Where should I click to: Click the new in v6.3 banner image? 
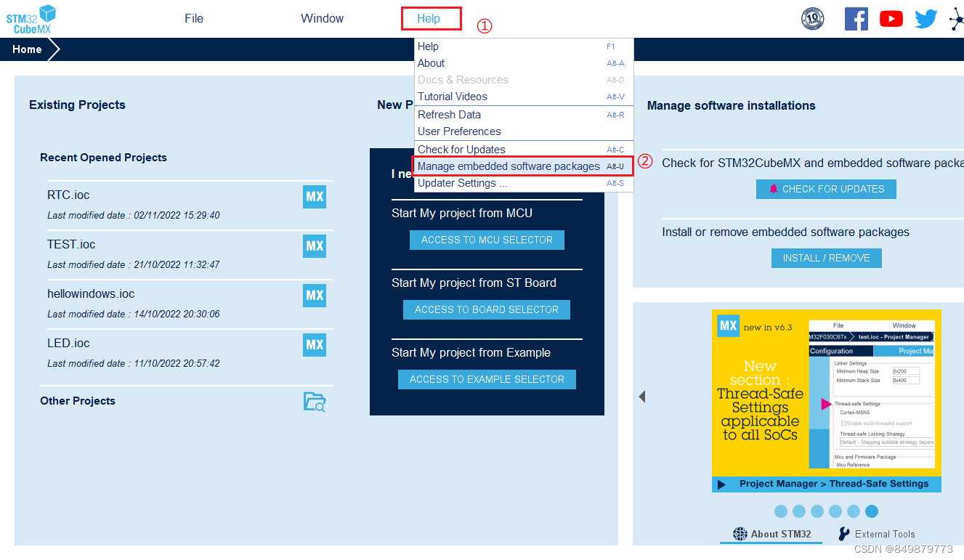tap(827, 401)
